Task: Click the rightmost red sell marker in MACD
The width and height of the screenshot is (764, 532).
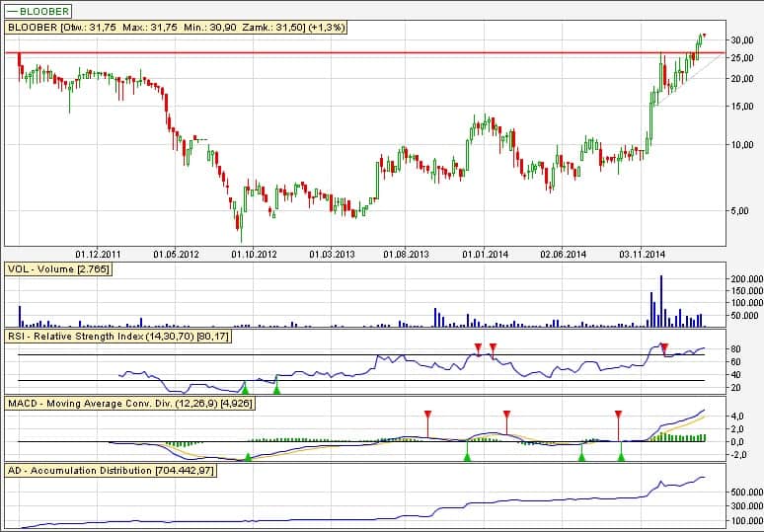Action: (618, 416)
